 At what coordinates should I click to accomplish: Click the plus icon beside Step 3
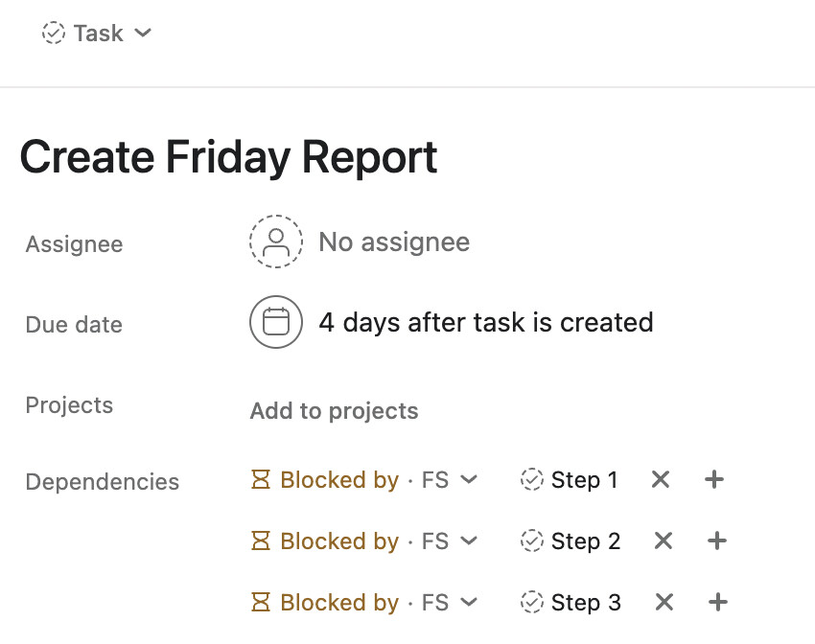click(717, 602)
